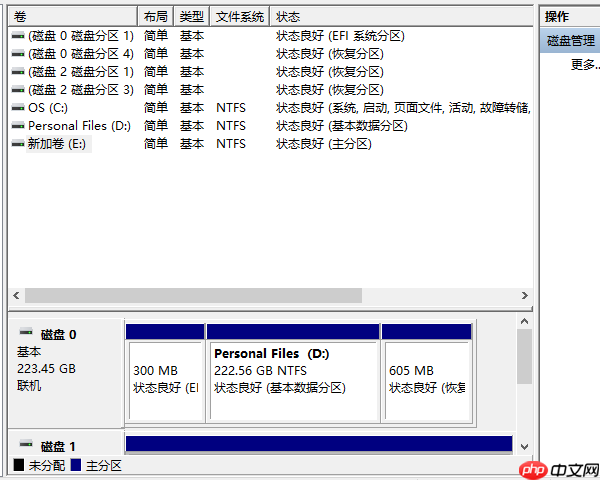The height and width of the screenshot is (480, 600).
Task: Click the drive icon of 磁盘 0 磁盘分区 4 row
Action: [18, 54]
